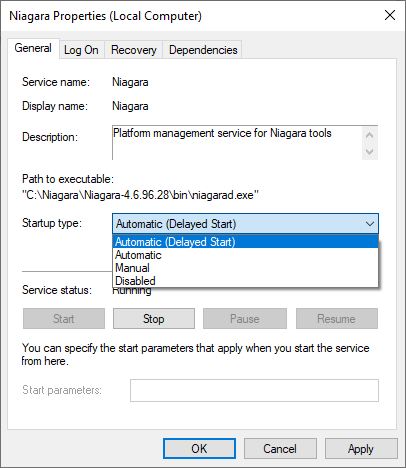Click the Description scroll up arrow
Image resolution: width=406 pixels, height=468 pixels.
click(x=369, y=135)
